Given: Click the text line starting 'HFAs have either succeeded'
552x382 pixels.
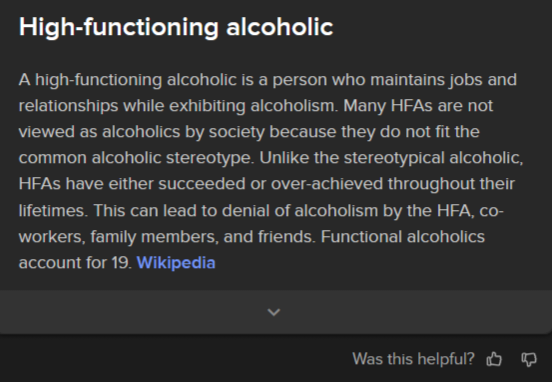Looking at the screenshot, I should [x=266, y=184].
